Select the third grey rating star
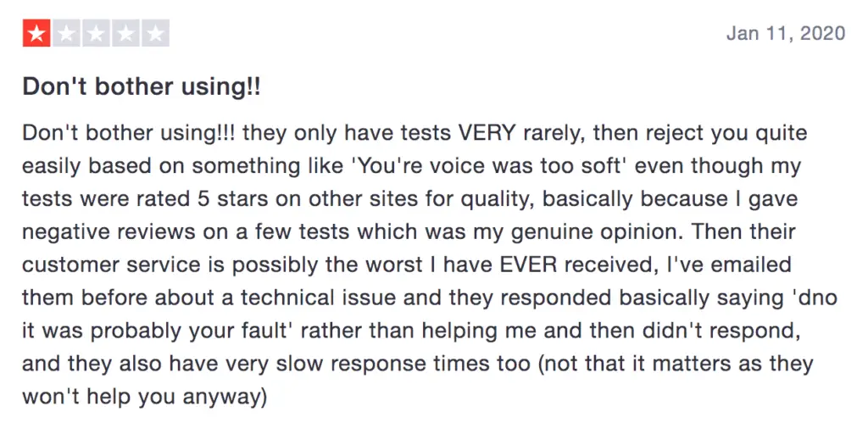The image size is (868, 423). [96, 33]
